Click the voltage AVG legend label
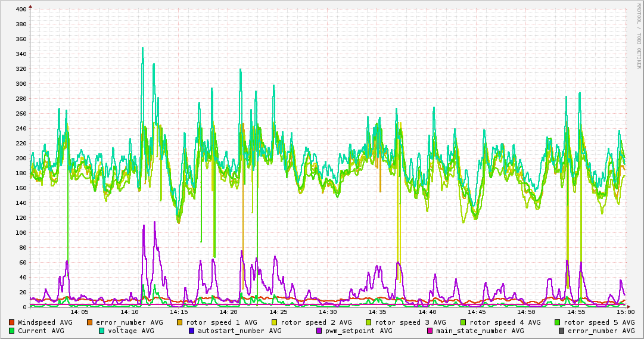This screenshot has height=339, width=644. [x=131, y=331]
